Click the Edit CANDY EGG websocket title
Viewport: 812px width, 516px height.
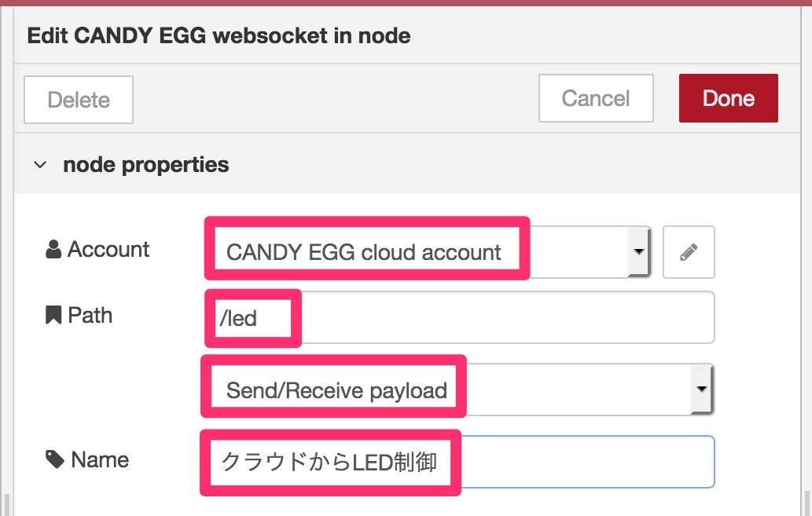click(x=219, y=35)
